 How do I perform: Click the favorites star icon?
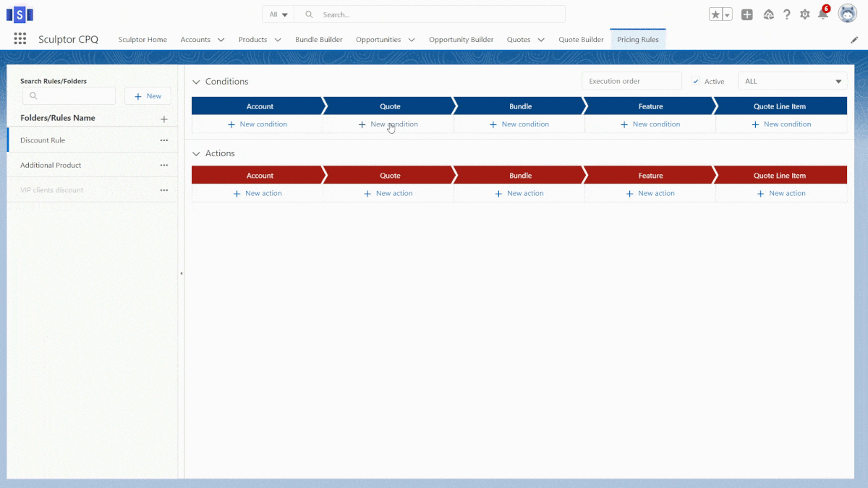(715, 14)
